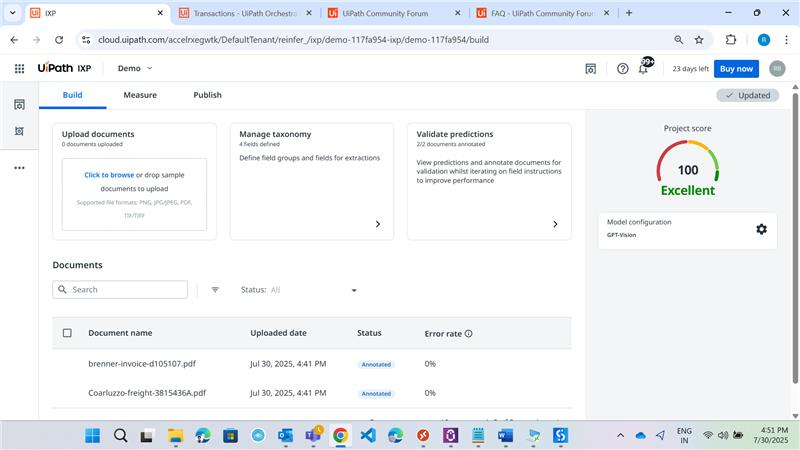Open Manage taxonomy chevron arrow
The width and height of the screenshot is (800, 450).
click(378, 224)
